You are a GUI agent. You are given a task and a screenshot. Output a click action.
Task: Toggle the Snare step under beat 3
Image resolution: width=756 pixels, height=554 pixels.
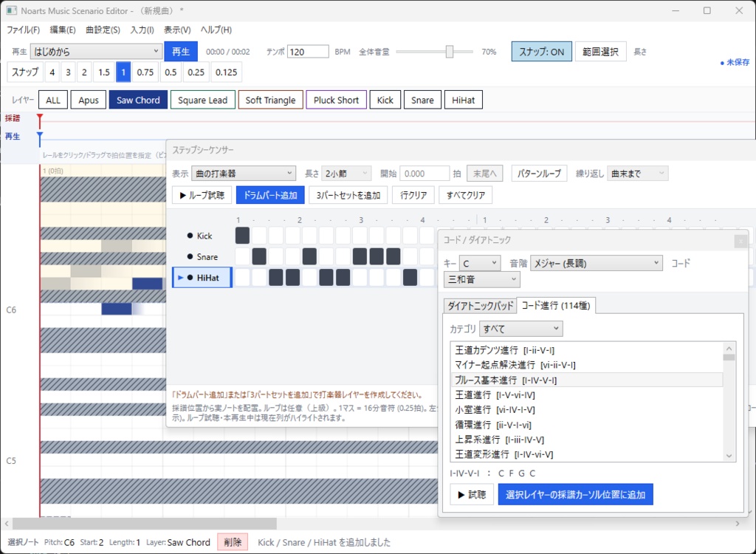click(360, 256)
